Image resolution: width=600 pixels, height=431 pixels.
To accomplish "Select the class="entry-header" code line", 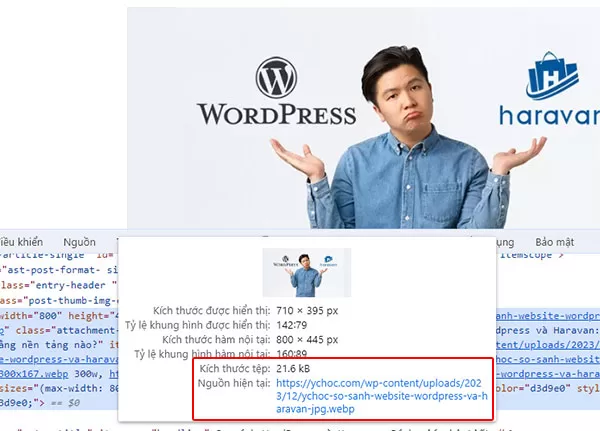I will (59, 285).
